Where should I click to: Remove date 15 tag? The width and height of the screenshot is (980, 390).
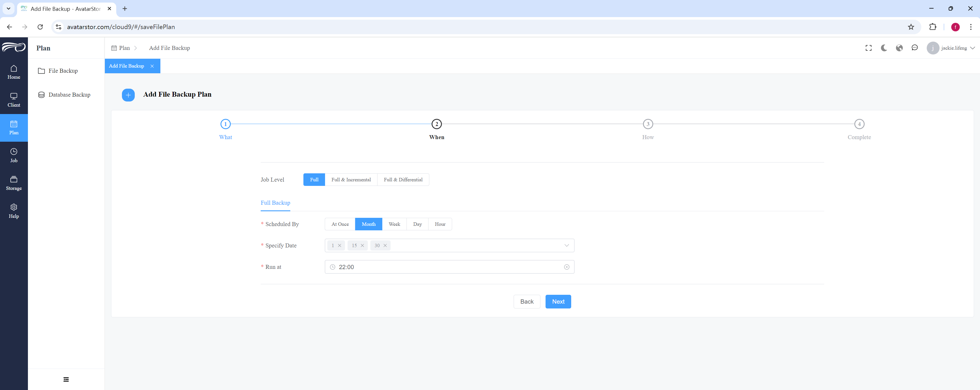coord(362,246)
